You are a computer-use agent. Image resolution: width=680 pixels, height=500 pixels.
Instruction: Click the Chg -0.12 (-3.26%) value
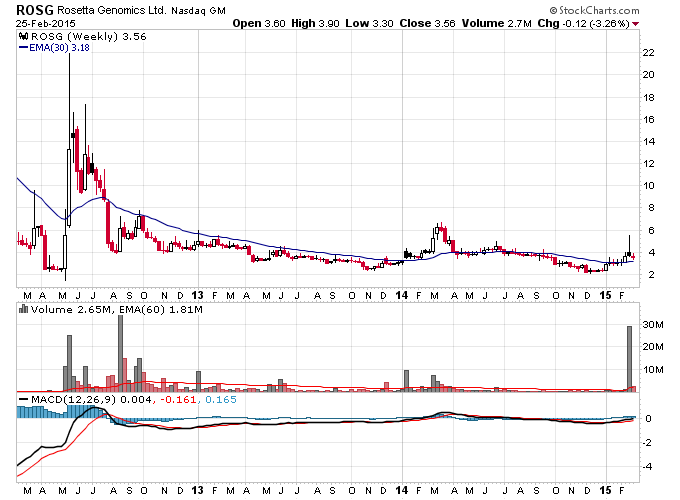tap(583, 23)
